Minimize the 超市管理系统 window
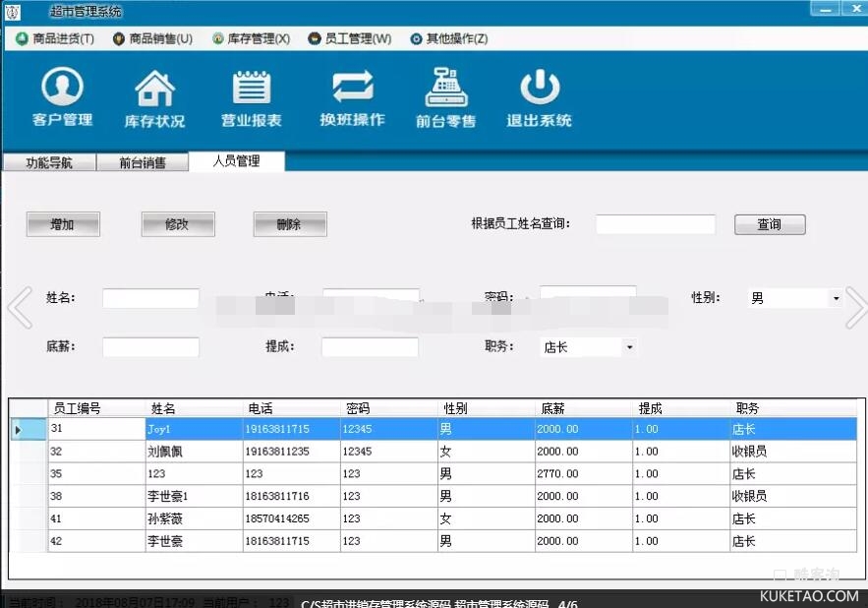The image size is (868, 608). click(826, 8)
